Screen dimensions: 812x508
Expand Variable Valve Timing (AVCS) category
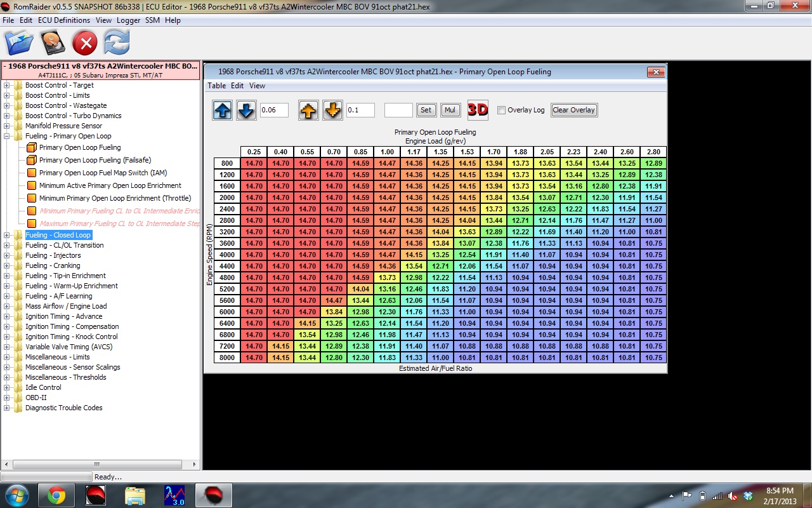pyautogui.click(x=7, y=347)
